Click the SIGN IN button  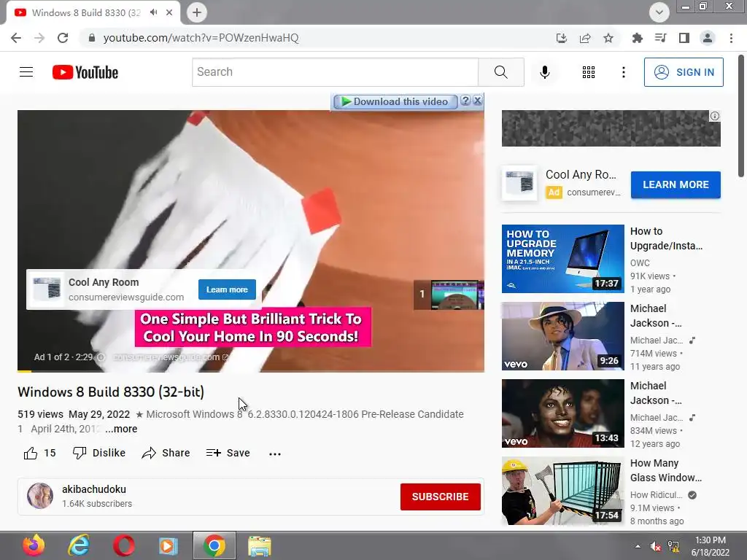point(683,72)
